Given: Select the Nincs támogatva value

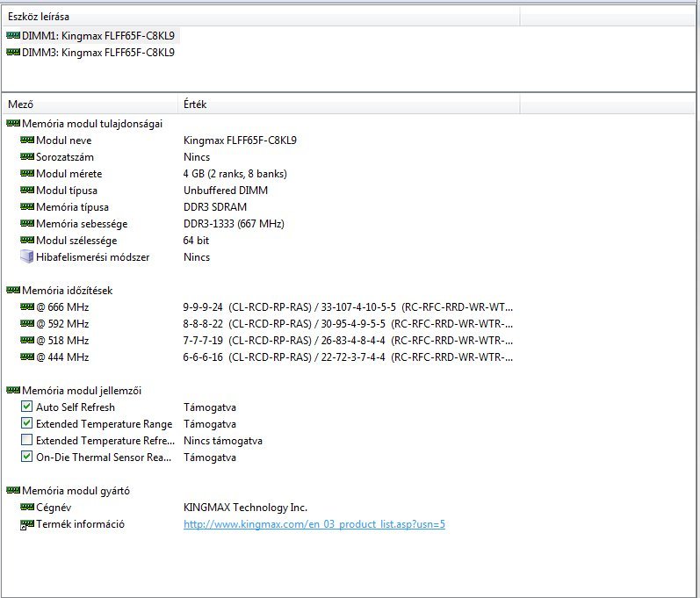Looking at the screenshot, I should tap(223, 441).
